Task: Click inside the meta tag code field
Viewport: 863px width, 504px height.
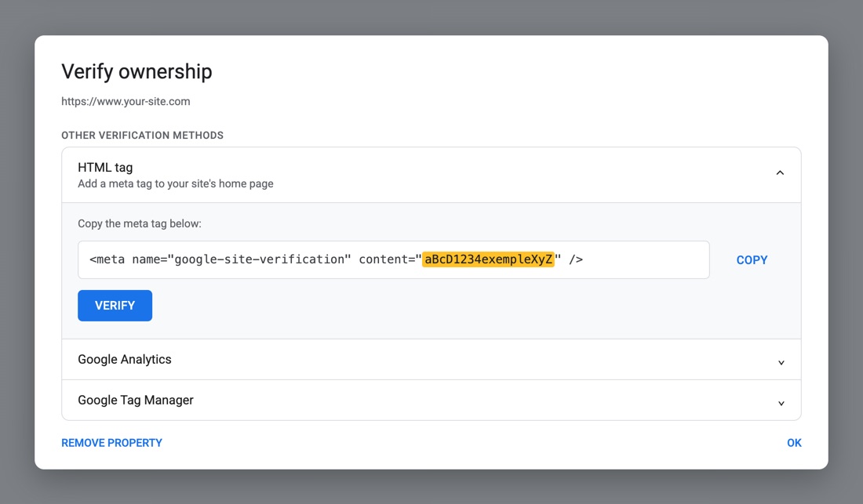Action: (x=394, y=260)
